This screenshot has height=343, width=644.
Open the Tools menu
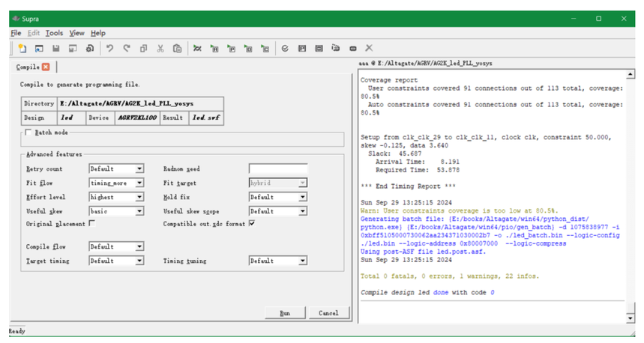click(54, 33)
